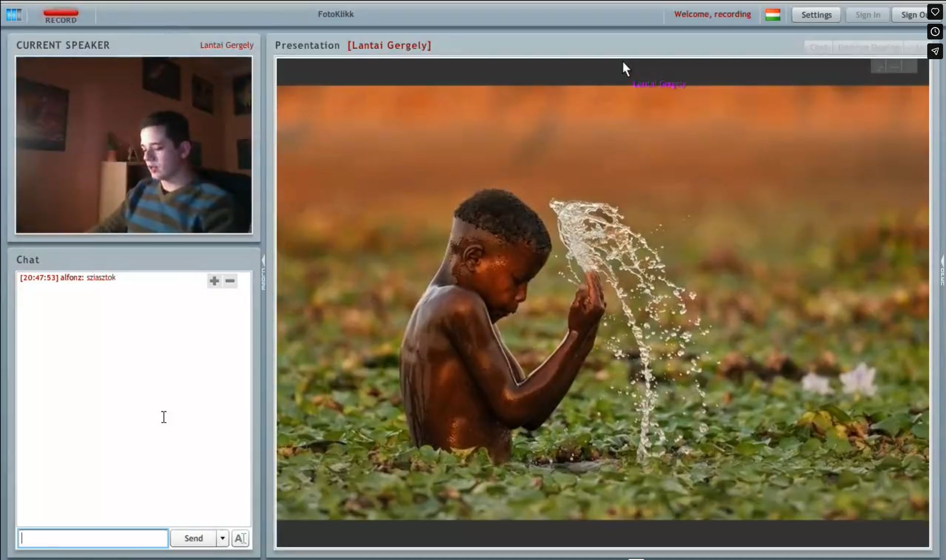Send the chat message
The width and height of the screenshot is (946, 560).
coord(193,538)
